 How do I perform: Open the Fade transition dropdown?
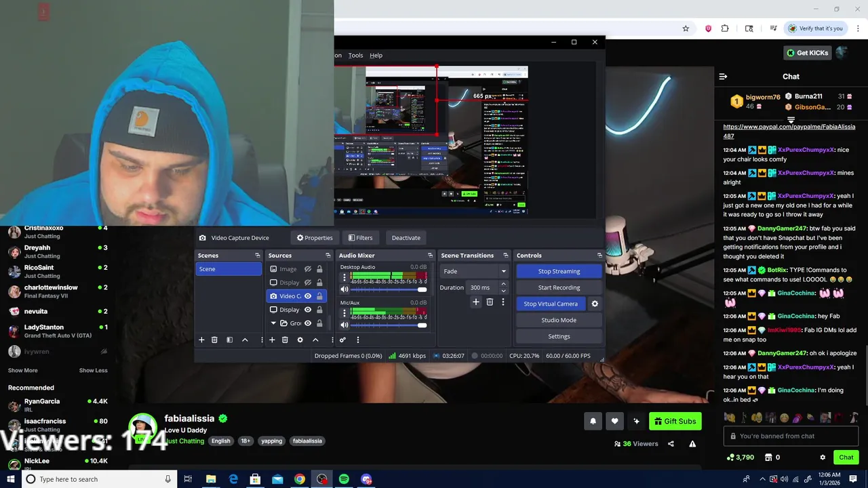[x=474, y=271]
